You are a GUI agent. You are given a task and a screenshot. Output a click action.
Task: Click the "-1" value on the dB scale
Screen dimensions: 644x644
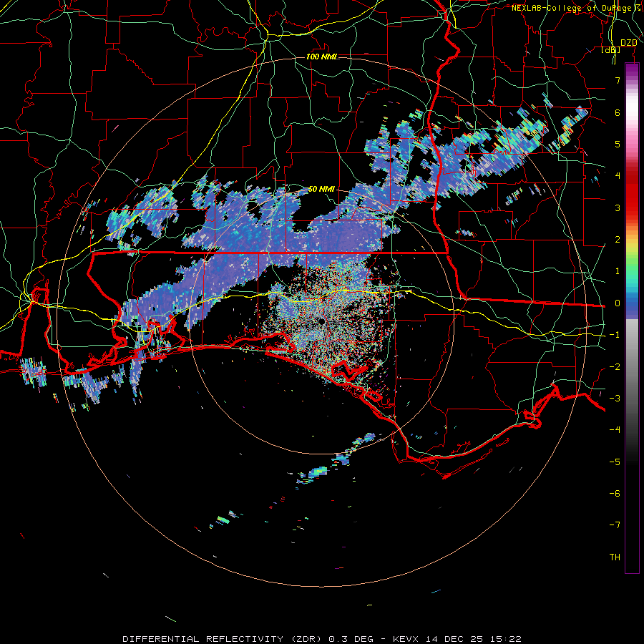tap(615, 335)
